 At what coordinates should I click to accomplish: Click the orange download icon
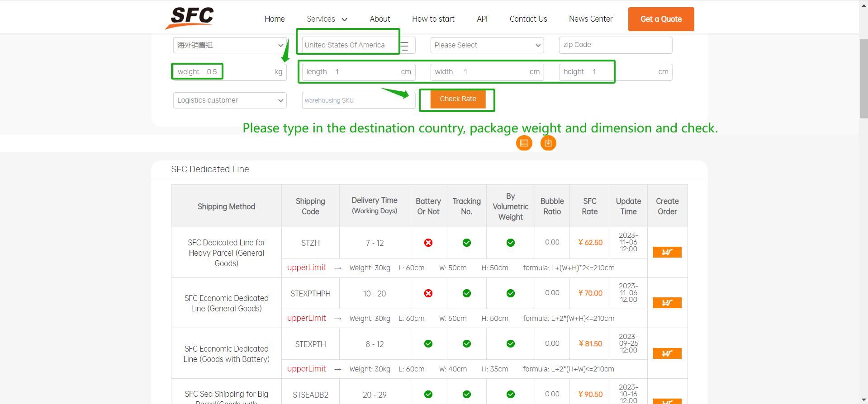(x=548, y=143)
